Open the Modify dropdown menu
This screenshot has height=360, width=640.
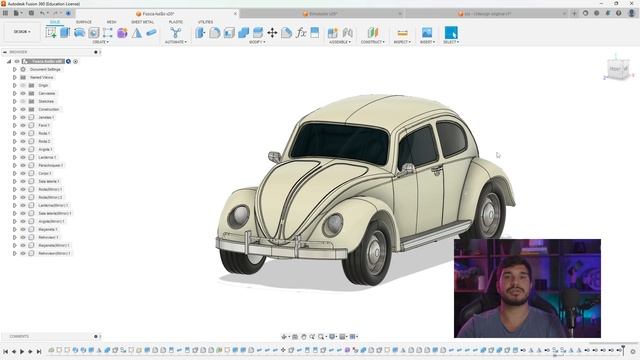tap(257, 42)
